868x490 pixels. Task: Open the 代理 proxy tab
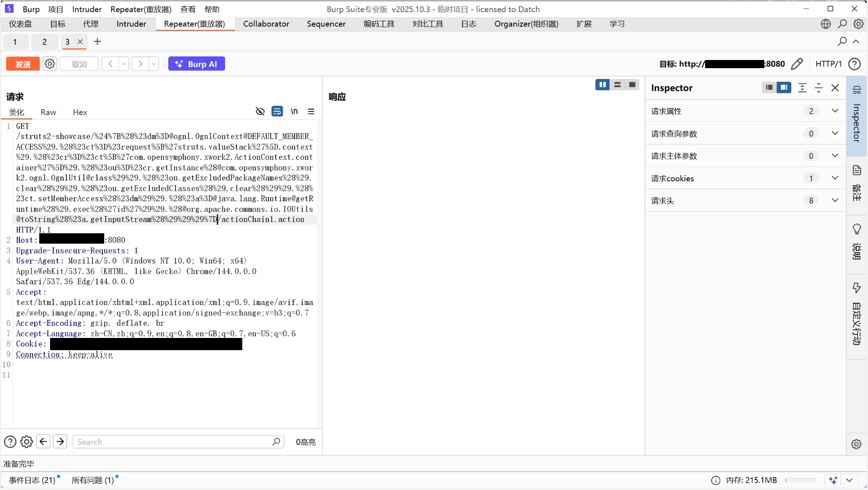[91, 24]
